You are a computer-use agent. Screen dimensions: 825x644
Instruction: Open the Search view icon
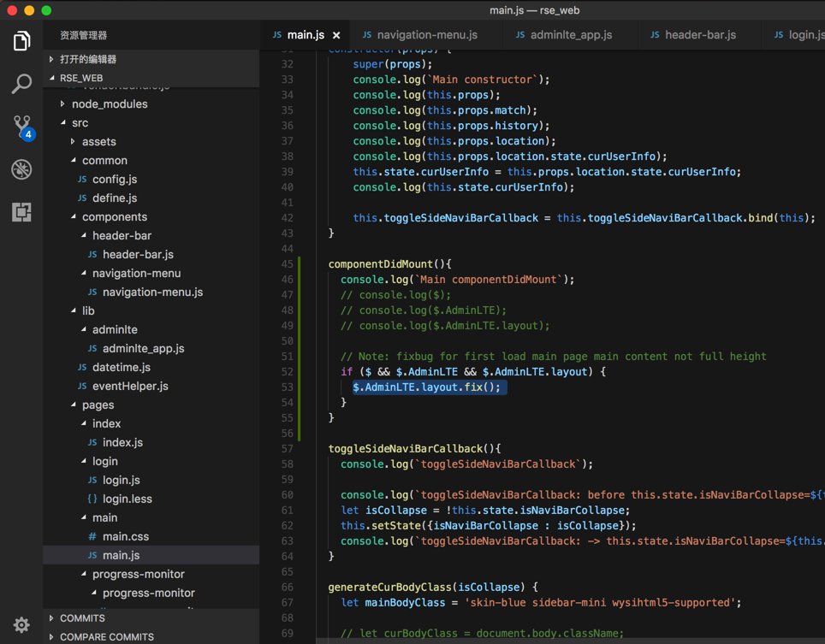pyautogui.click(x=21, y=83)
